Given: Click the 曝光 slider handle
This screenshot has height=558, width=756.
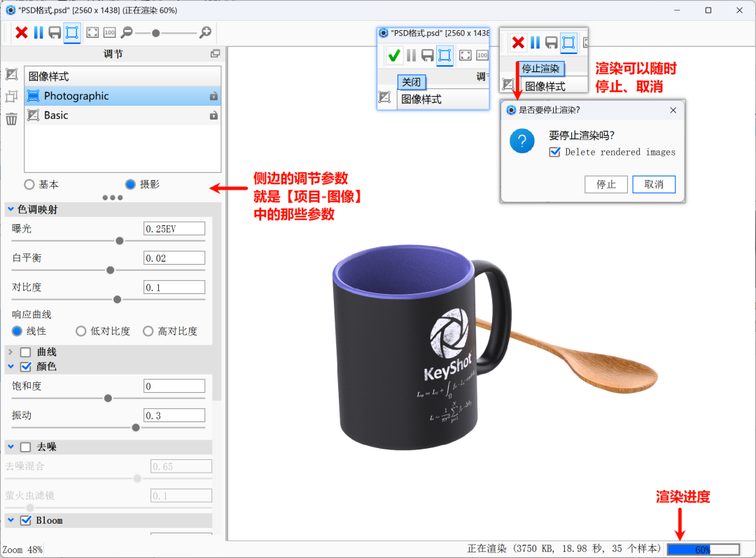Looking at the screenshot, I should pyautogui.click(x=120, y=241).
